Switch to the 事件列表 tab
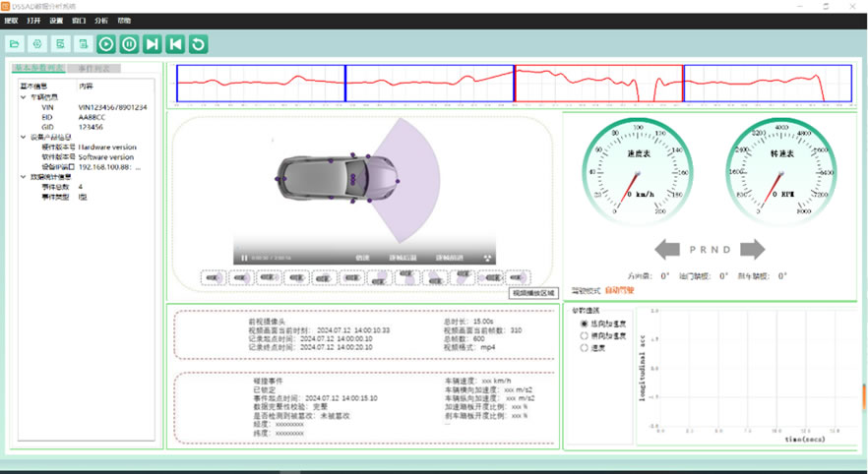 point(93,69)
